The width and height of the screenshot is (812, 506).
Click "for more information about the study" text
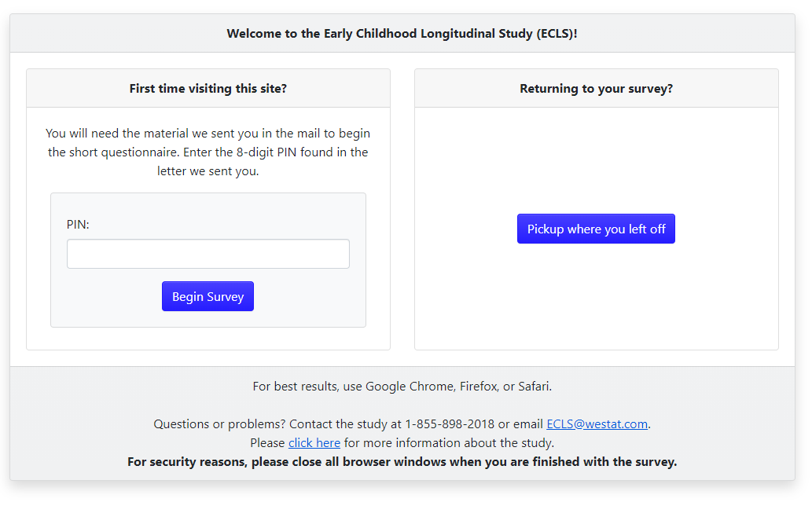pyautogui.click(x=449, y=443)
